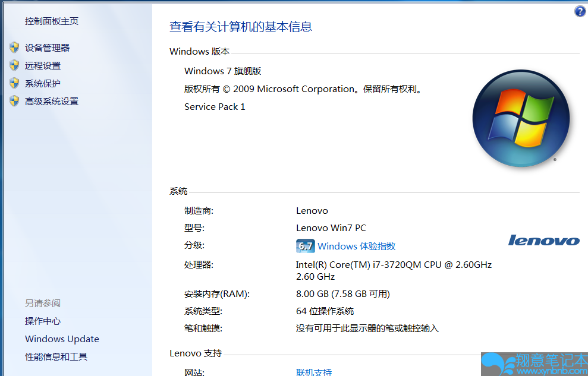Click the 系统 section header

tap(178, 191)
